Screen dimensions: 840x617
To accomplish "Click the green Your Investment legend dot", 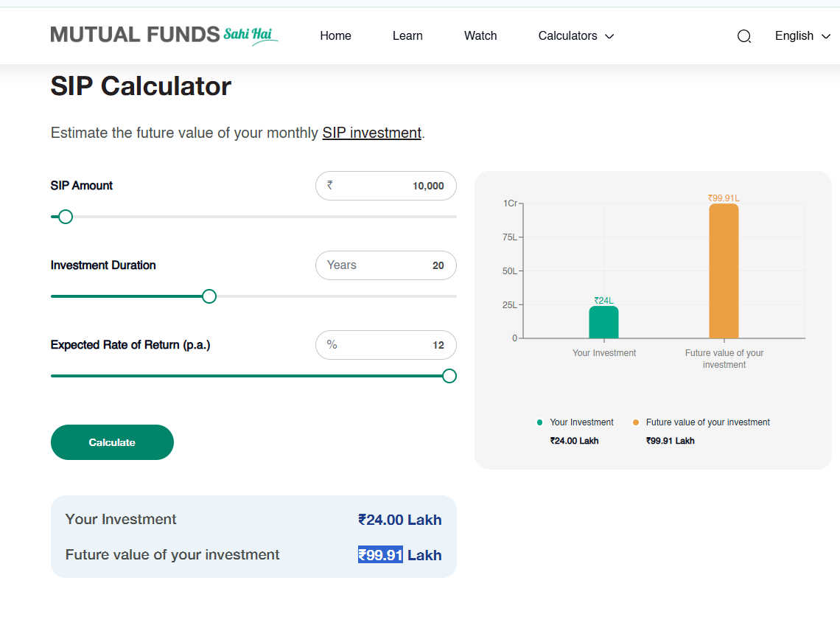I will point(540,422).
